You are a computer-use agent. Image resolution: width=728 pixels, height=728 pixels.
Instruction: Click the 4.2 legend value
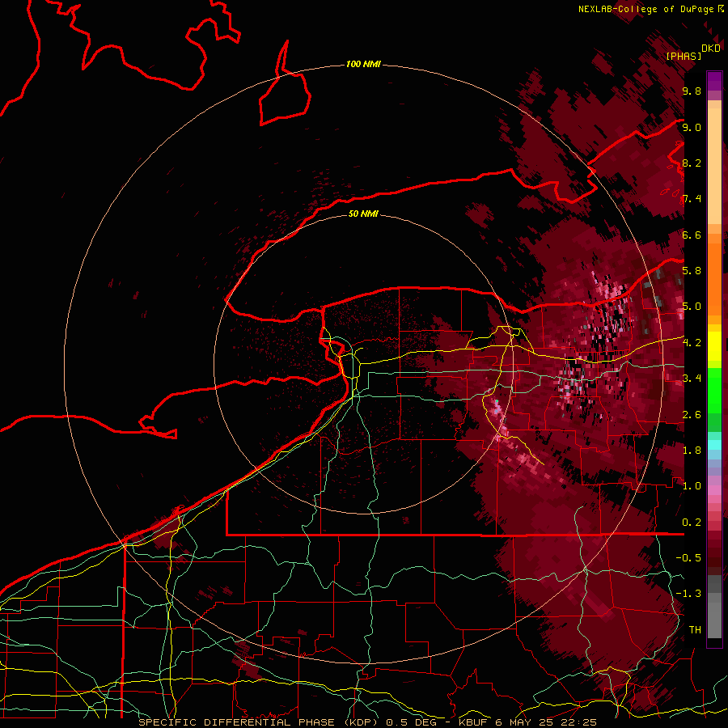coord(692,342)
